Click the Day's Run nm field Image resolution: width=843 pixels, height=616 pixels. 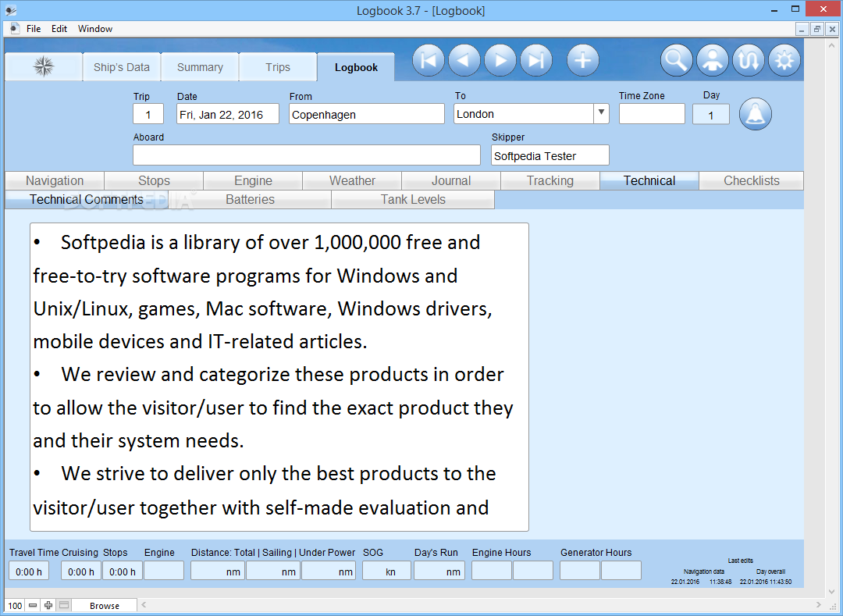coord(439,571)
